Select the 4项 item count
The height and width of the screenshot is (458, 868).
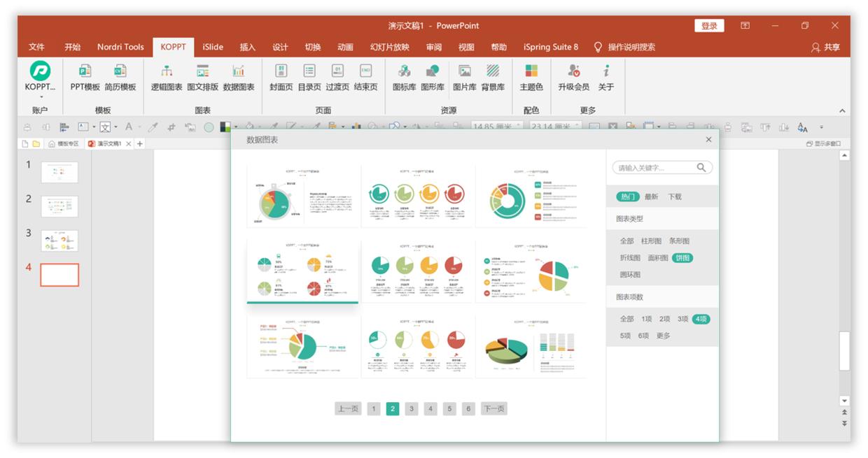701,319
